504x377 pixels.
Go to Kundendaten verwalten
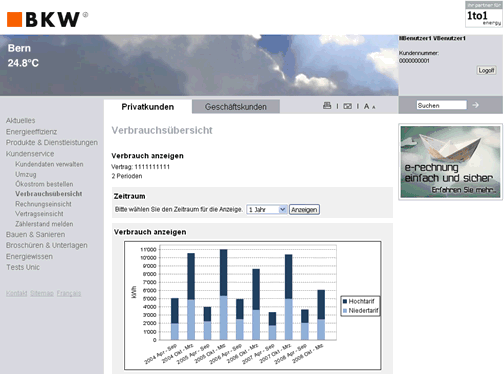(49, 164)
